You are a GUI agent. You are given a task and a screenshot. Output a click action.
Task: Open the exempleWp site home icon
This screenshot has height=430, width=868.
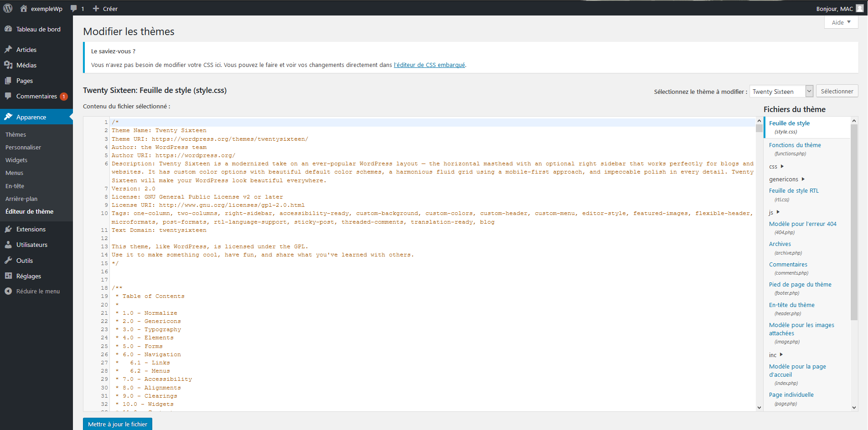pyautogui.click(x=24, y=8)
